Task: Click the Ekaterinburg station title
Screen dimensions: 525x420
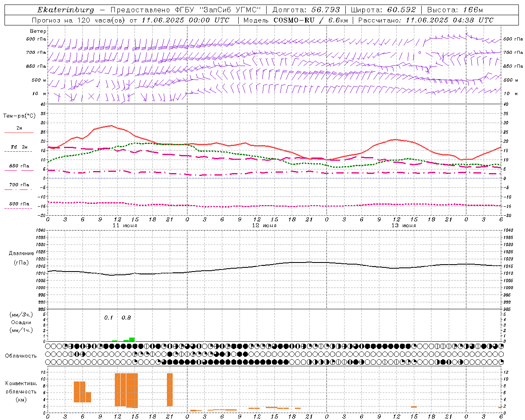Action: click(66, 10)
